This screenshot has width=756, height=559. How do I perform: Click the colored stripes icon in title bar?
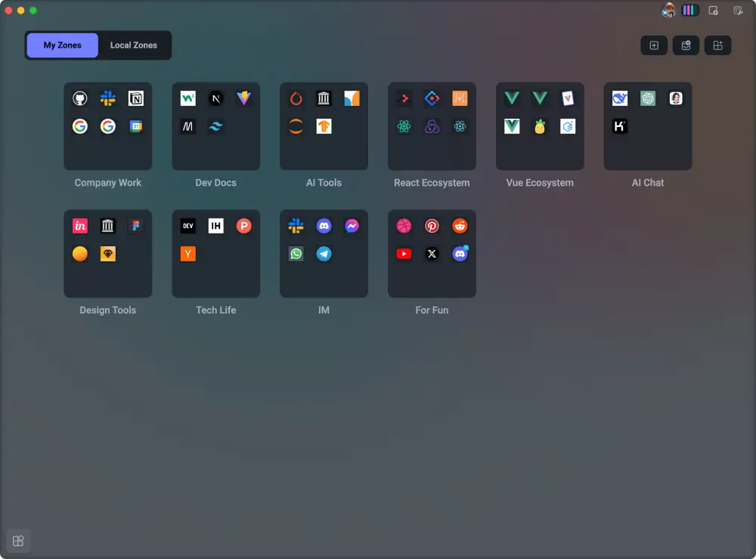pos(690,11)
